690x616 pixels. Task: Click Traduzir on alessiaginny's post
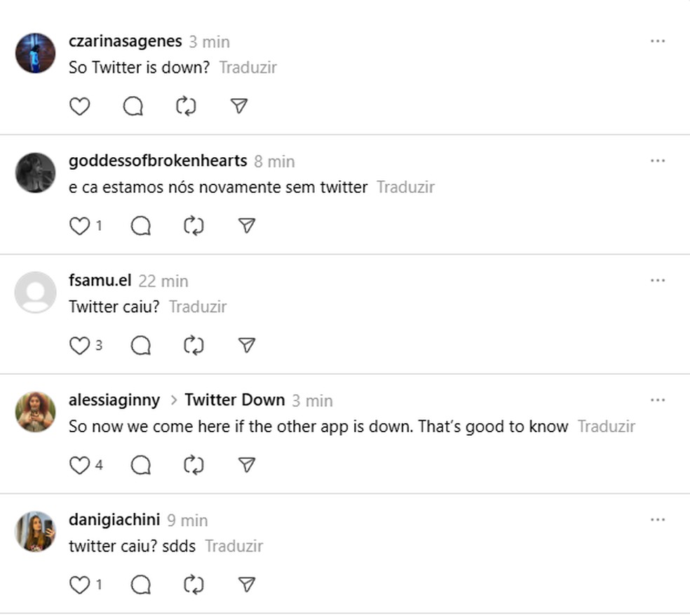pos(606,427)
